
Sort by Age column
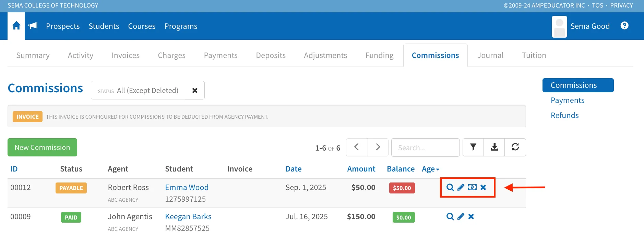click(x=430, y=169)
